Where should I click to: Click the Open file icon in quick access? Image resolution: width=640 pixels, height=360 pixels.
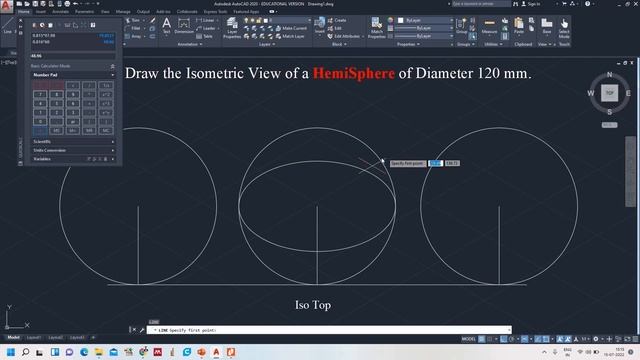pos(27,4)
